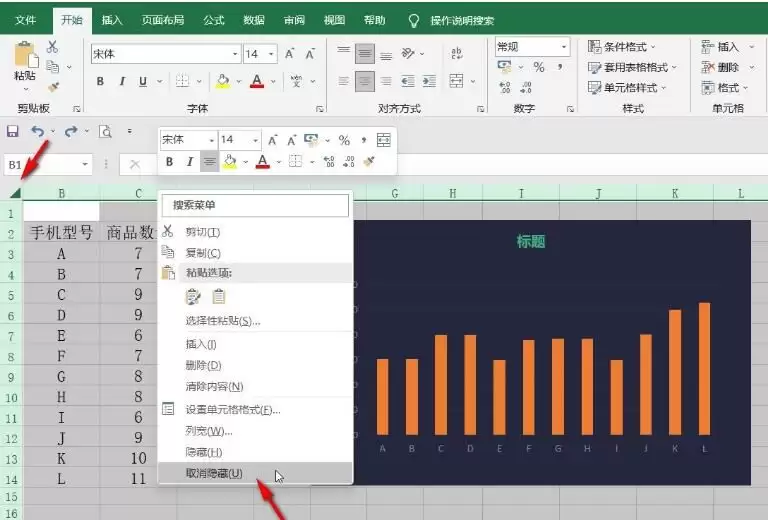Choose 选择性粘贴(S)... in context menu
The height and width of the screenshot is (520, 768).
click(223, 321)
